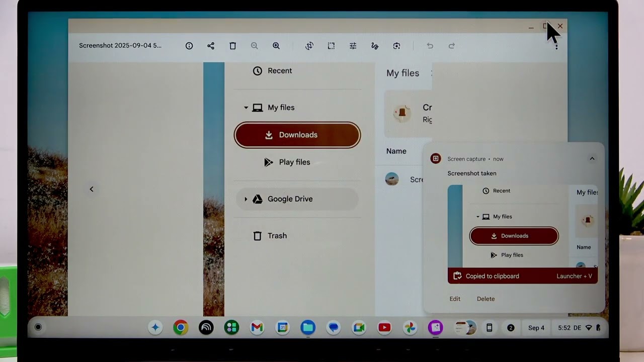Delete the screenshot via trash icon
The image size is (644, 362).
[x=232, y=46]
